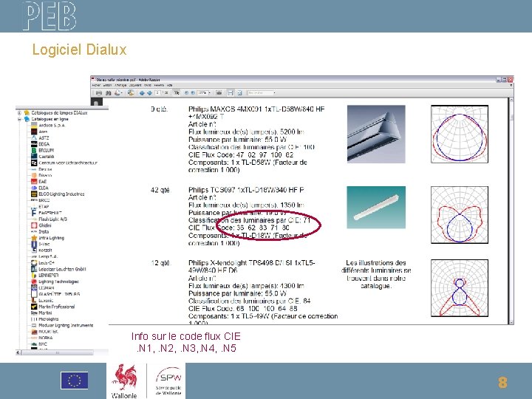532x399 pixels.
Task: Select Intra Lighting entry
Action: tap(51, 238)
